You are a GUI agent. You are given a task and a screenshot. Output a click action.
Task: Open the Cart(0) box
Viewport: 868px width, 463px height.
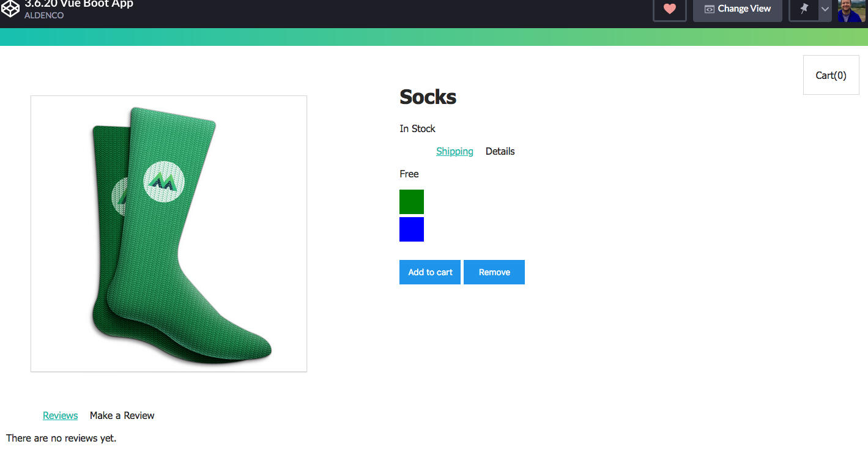(831, 75)
